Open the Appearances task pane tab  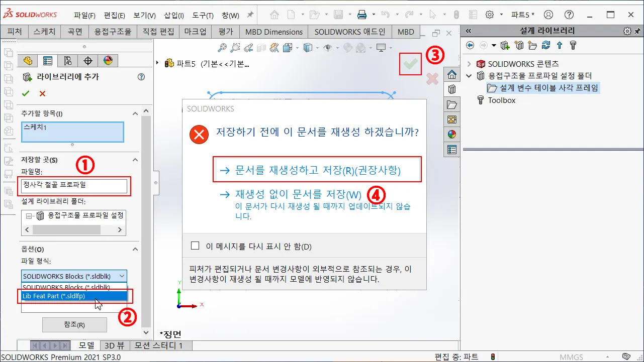pyautogui.click(x=452, y=134)
